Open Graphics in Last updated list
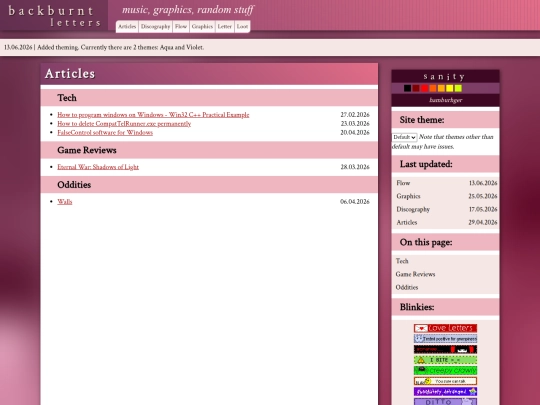The image size is (540, 405). click(408, 196)
